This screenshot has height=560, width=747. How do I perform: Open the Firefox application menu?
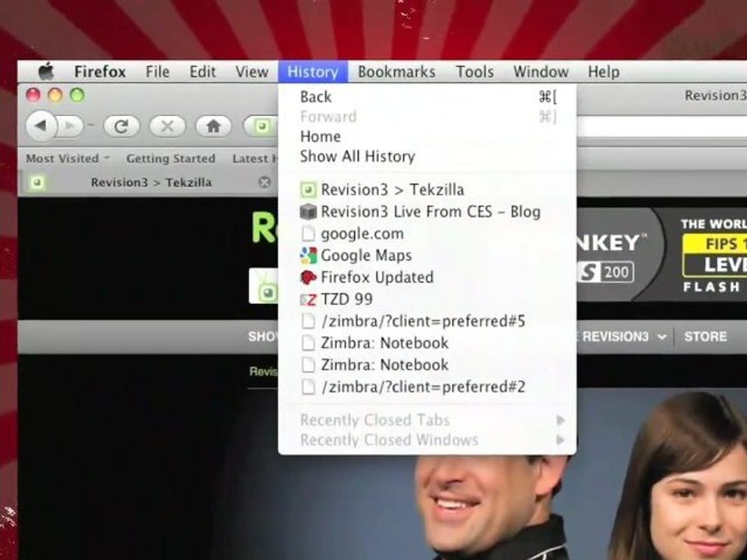click(x=100, y=72)
